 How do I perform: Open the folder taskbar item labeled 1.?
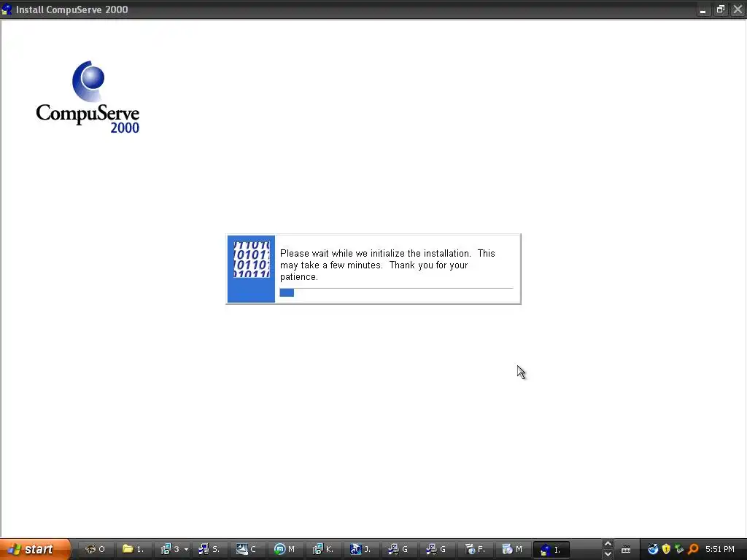point(133,550)
